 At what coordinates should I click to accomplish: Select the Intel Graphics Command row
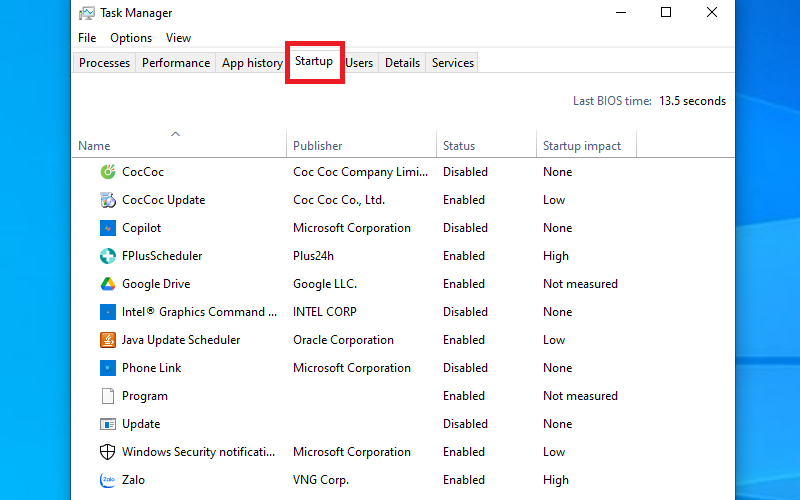coord(199,312)
